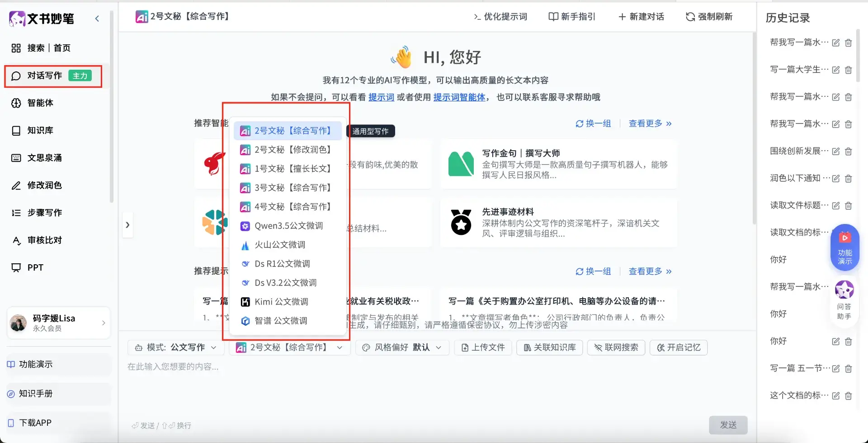Delete the 你好 history entry at bottom
Image resolution: width=868 pixels, height=443 pixels.
849,342
